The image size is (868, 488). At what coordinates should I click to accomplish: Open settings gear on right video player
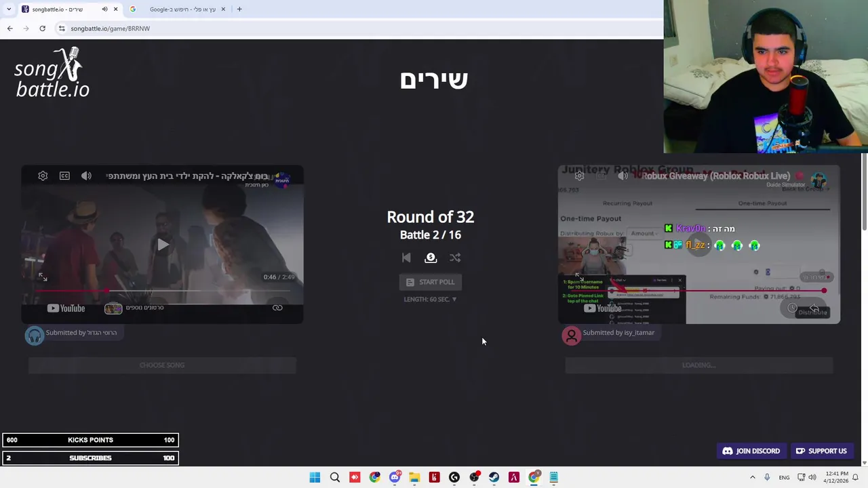click(579, 176)
